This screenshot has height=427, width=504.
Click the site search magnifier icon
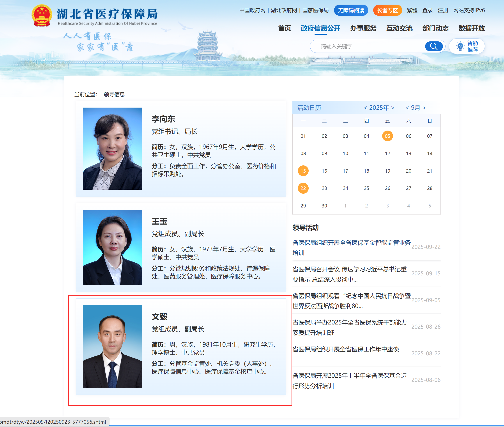click(434, 46)
